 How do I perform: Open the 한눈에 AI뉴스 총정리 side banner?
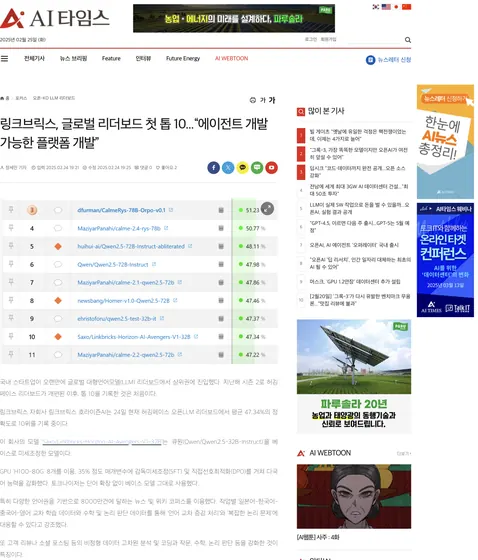[445, 141]
